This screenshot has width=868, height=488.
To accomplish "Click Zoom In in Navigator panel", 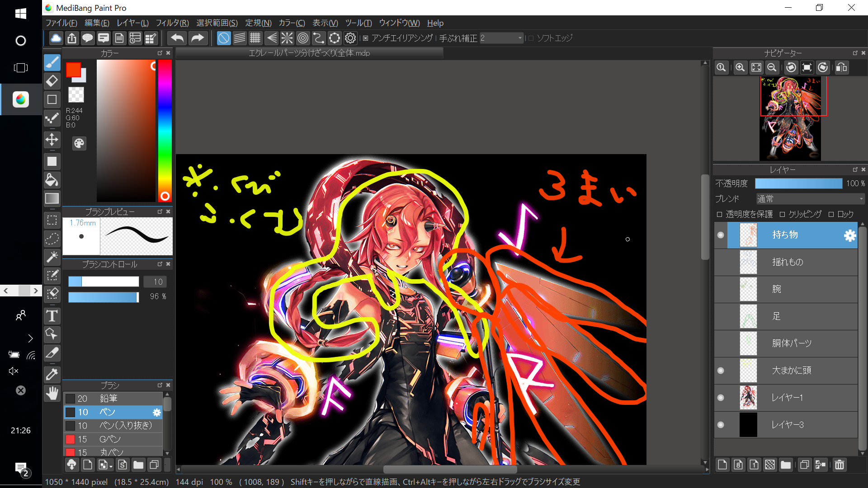I will [x=740, y=68].
